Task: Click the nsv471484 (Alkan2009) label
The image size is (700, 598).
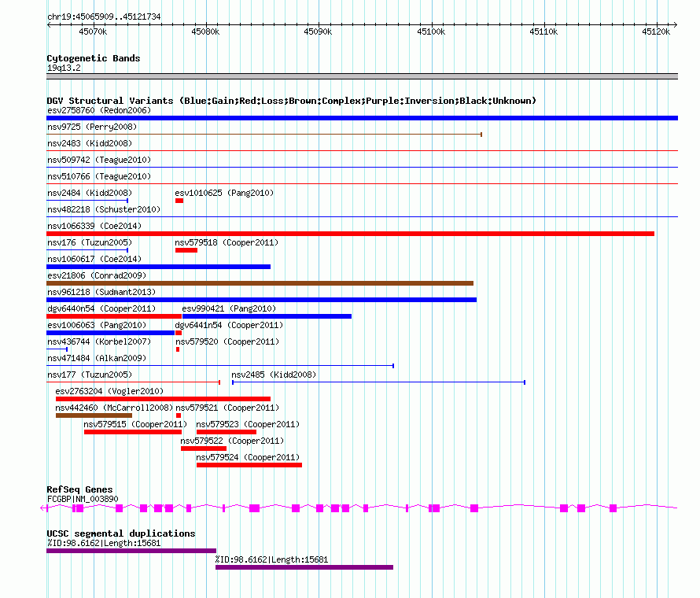Action: point(97,358)
